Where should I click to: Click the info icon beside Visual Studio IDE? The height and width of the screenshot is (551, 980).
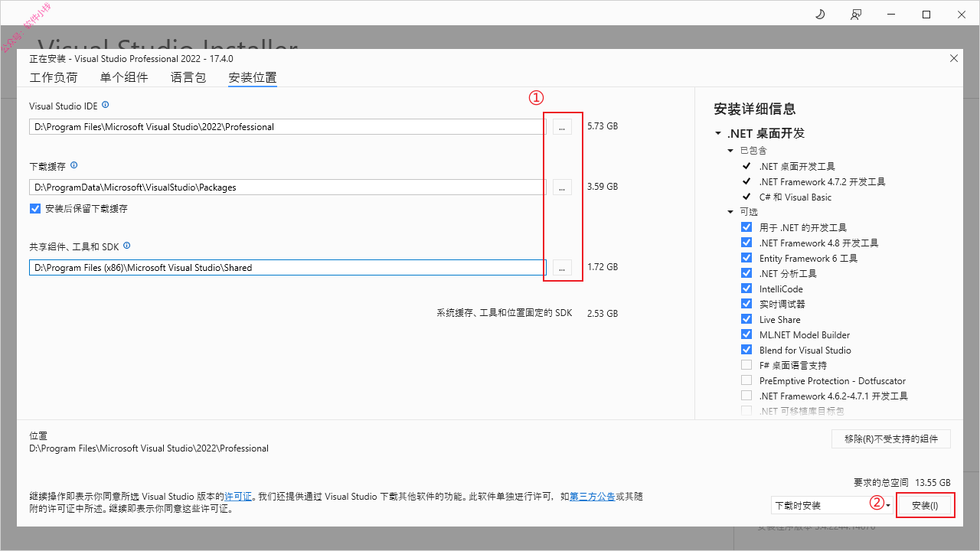click(x=105, y=105)
